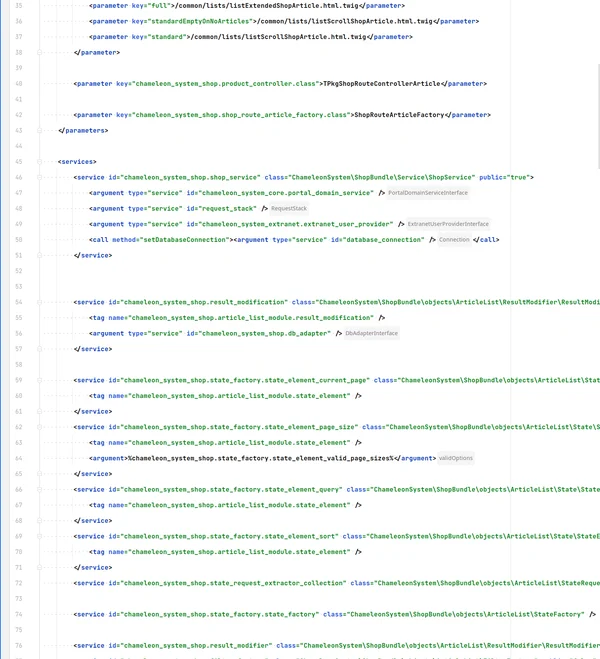Click line number 74 in the gutter
Viewport: 600px width, 659px height.
pos(18,614)
